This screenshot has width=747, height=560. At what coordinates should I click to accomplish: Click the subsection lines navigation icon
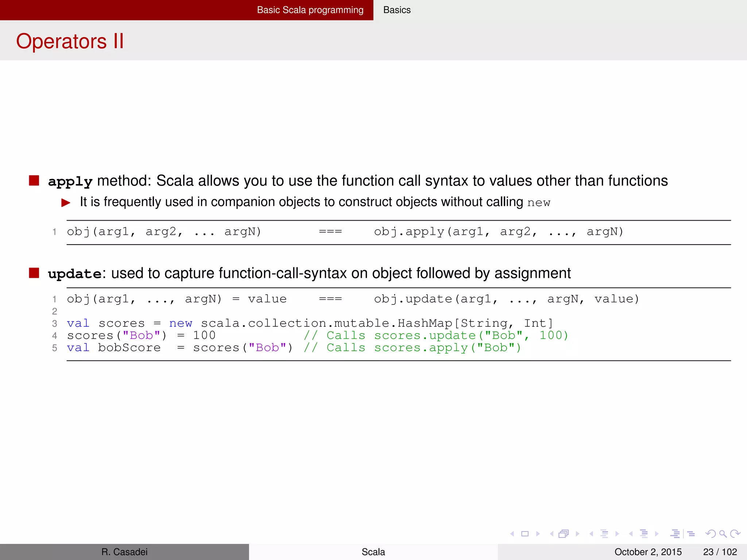click(604, 534)
